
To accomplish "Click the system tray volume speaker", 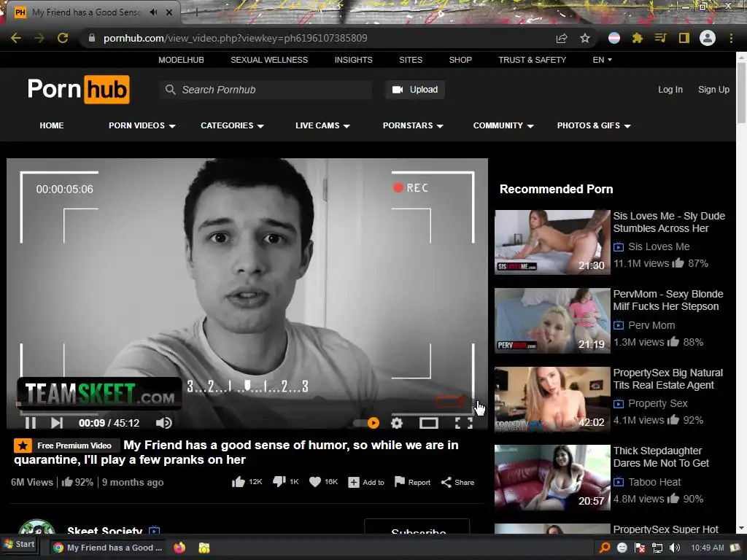I will [675, 548].
